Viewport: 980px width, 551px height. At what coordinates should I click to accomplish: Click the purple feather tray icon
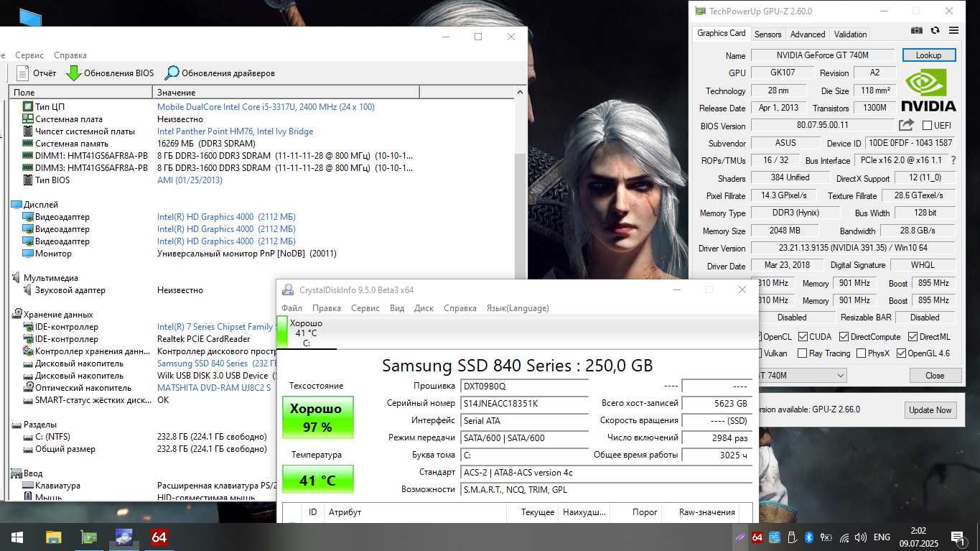click(x=739, y=537)
